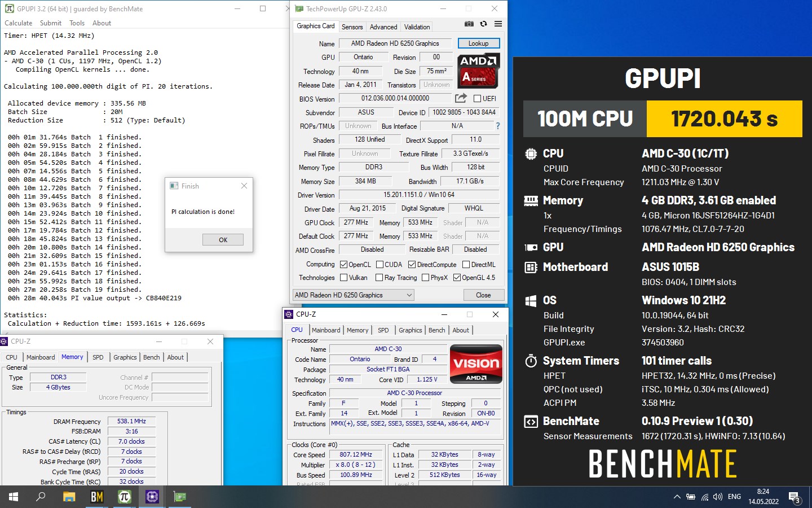This screenshot has width=812, height=508.
Task: Click the System Timers clock icon
Action: tap(531, 361)
